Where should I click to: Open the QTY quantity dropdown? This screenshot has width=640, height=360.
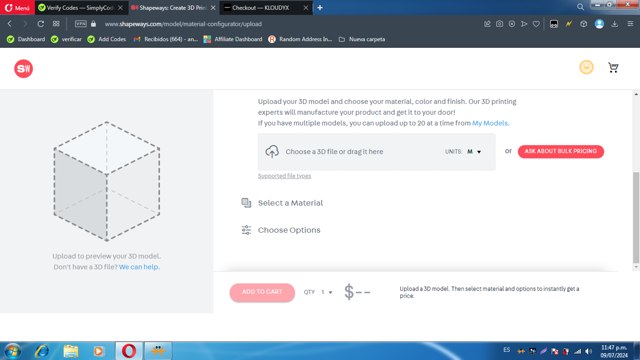point(327,292)
